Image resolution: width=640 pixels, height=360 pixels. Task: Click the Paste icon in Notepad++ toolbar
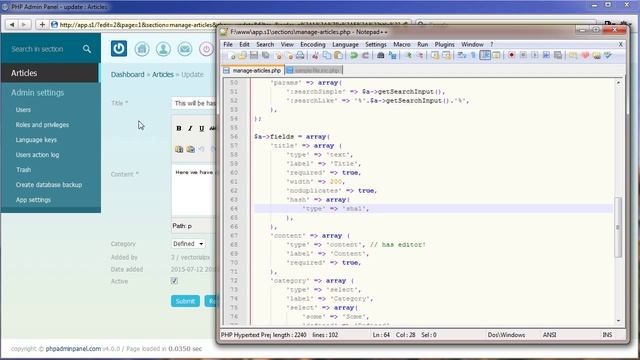338,55
